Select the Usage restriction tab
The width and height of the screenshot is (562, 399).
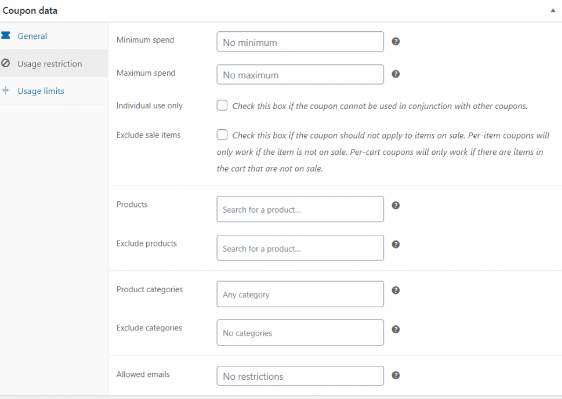point(54,63)
